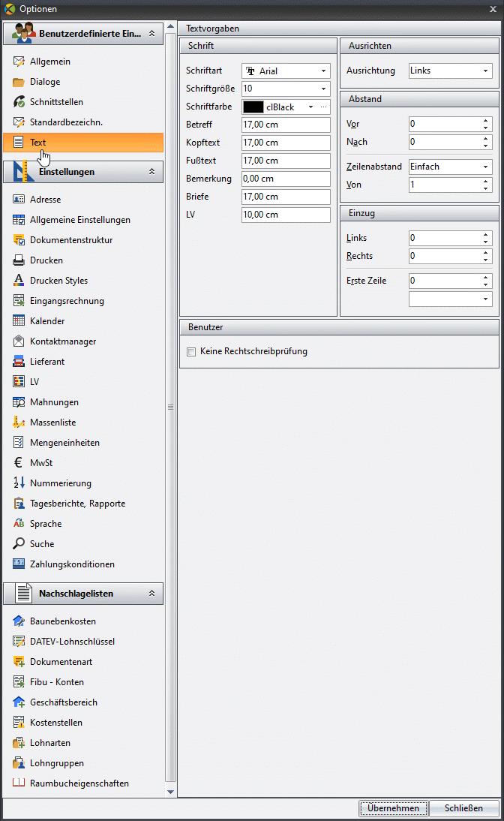The width and height of the screenshot is (504, 821).
Task: Collapse the Einstellungen section
Action: [151, 172]
